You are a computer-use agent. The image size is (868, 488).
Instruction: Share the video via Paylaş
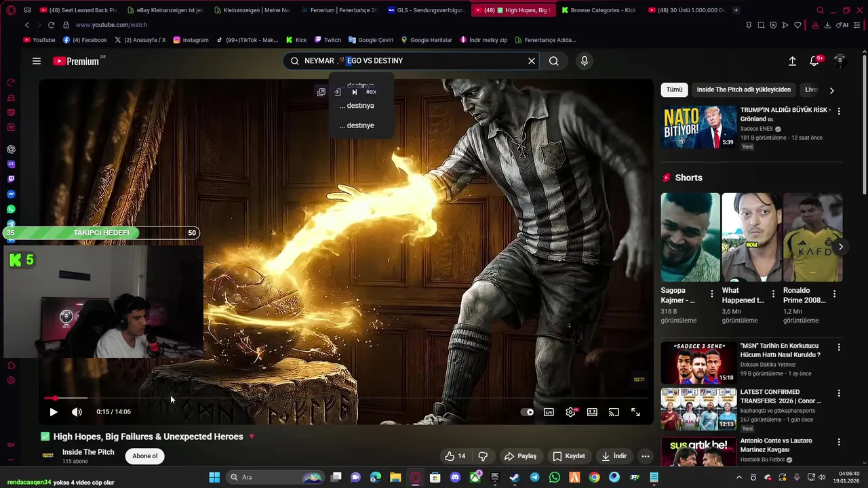tap(521, 456)
